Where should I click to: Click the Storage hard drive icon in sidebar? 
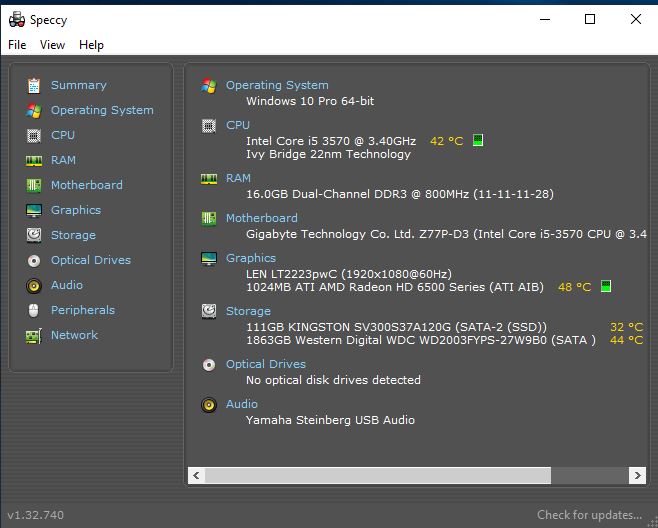tap(34, 235)
